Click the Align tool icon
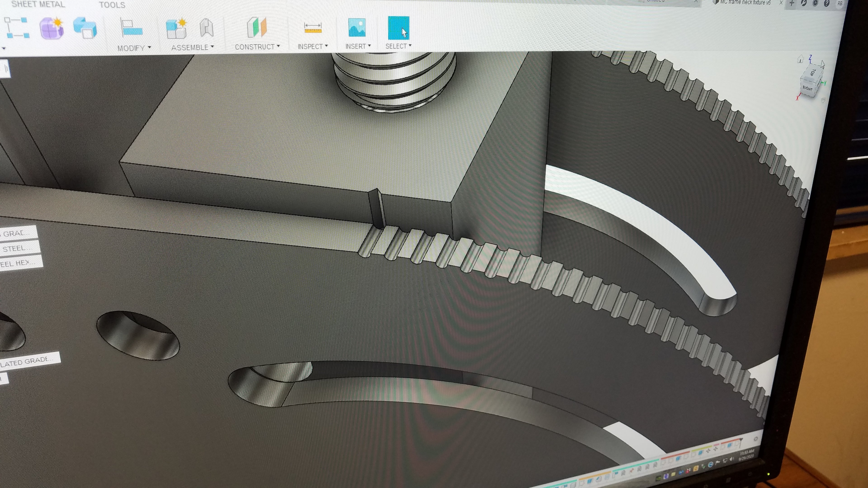This screenshot has width=868, height=488. coord(131,28)
